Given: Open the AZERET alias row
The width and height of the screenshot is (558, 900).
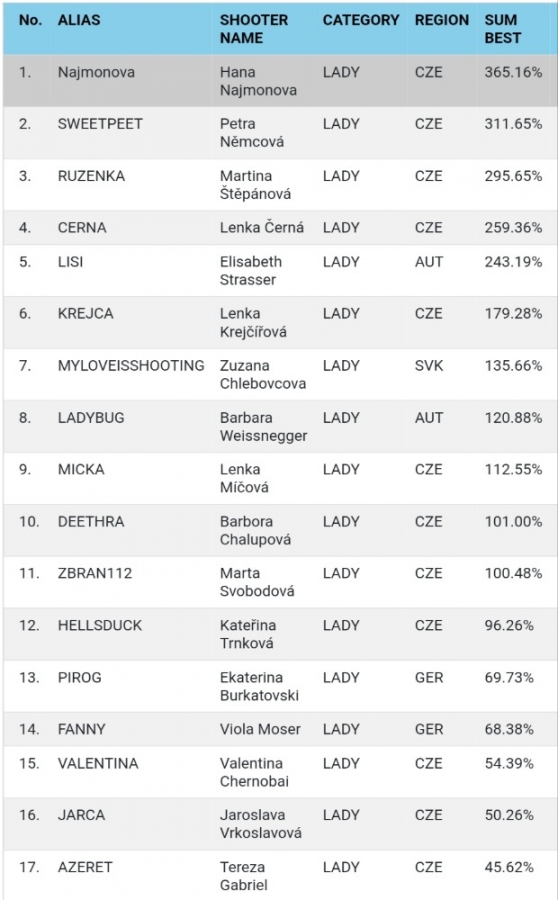Looking at the screenshot, I should coord(279,875).
